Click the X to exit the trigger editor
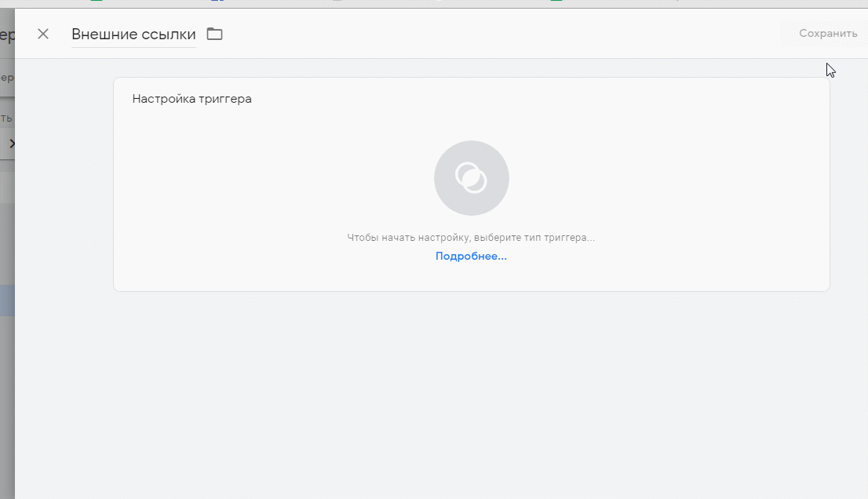868x499 pixels. coord(43,34)
